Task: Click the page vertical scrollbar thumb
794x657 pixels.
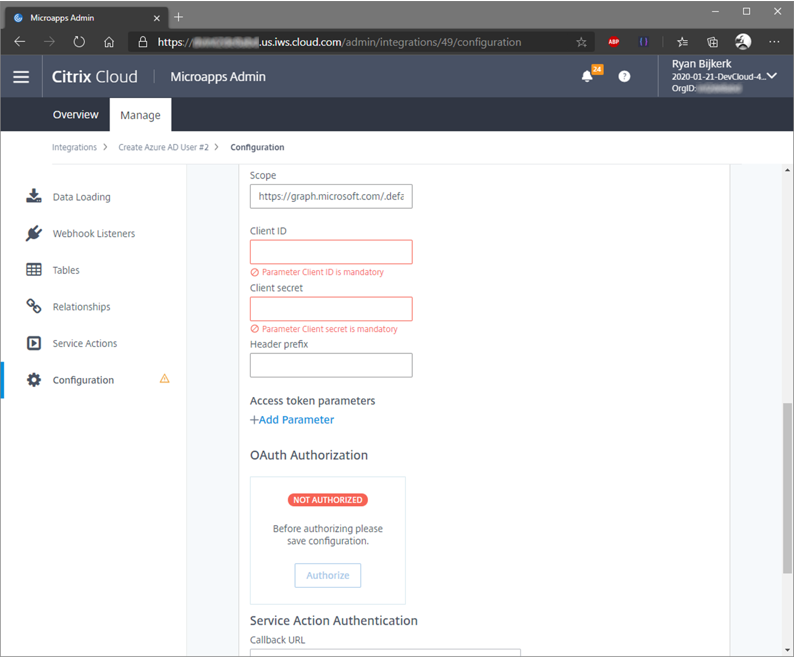Action: 787,488
